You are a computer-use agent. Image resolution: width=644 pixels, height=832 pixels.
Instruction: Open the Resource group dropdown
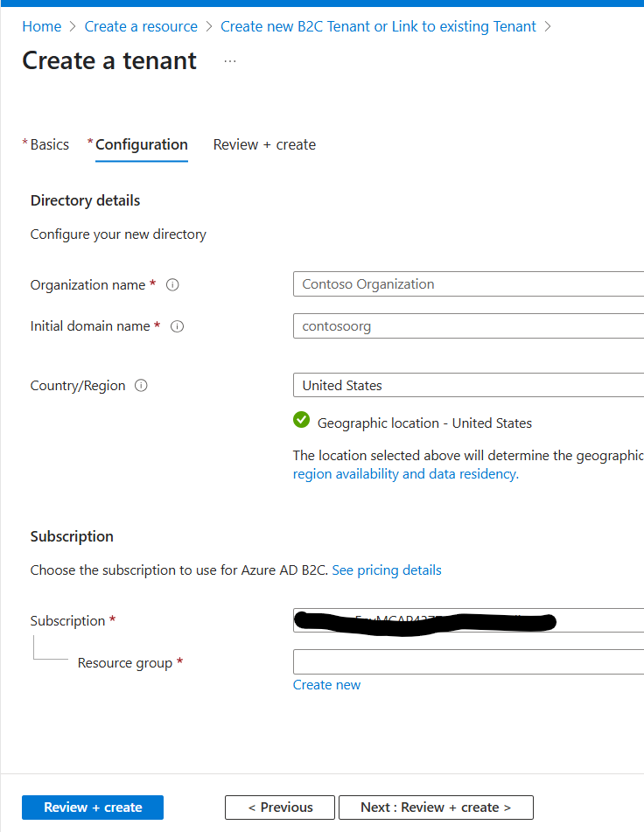468,661
